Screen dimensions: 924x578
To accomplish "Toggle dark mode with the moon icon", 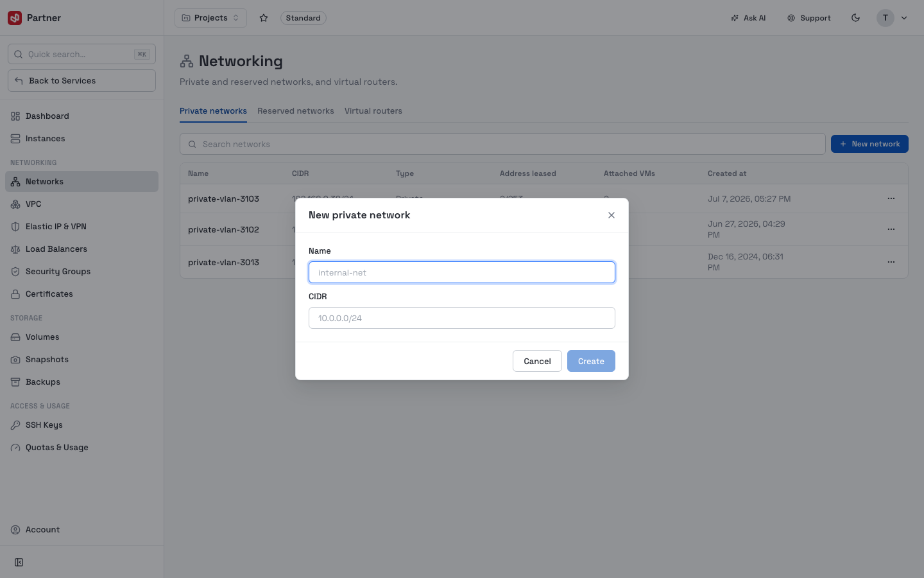I will coord(855,18).
